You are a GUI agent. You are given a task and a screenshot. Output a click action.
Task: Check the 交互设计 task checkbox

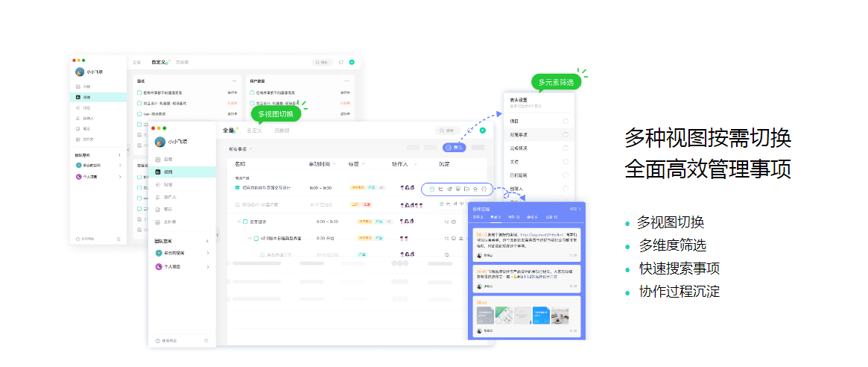pyautogui.click(x=244, y=222)
